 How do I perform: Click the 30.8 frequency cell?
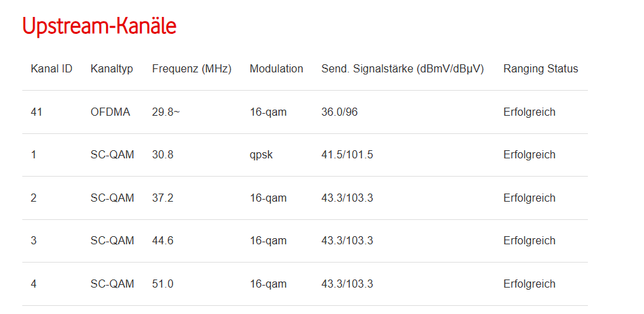(x=163, y=155)
